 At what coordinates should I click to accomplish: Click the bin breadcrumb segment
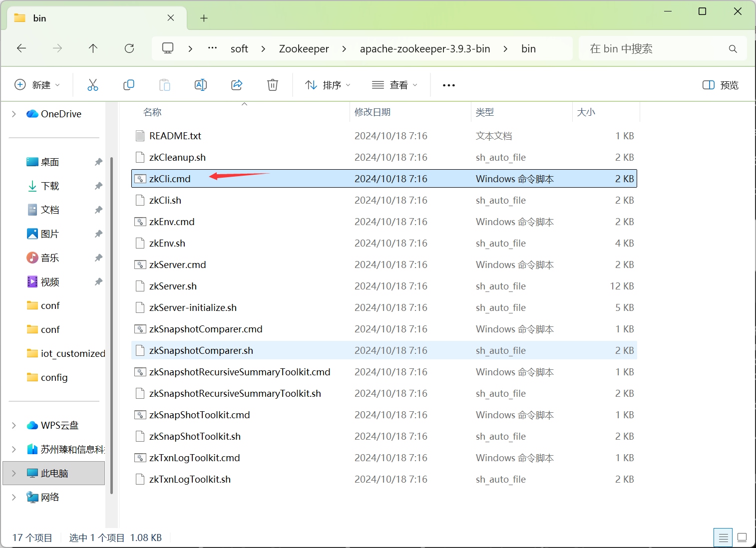pos(528,49)
